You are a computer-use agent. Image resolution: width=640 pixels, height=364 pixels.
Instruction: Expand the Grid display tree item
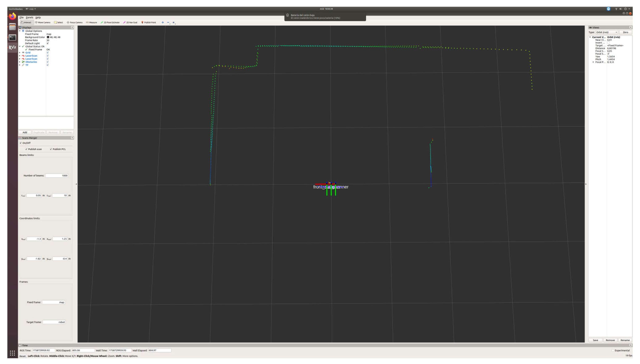[20, 52]
